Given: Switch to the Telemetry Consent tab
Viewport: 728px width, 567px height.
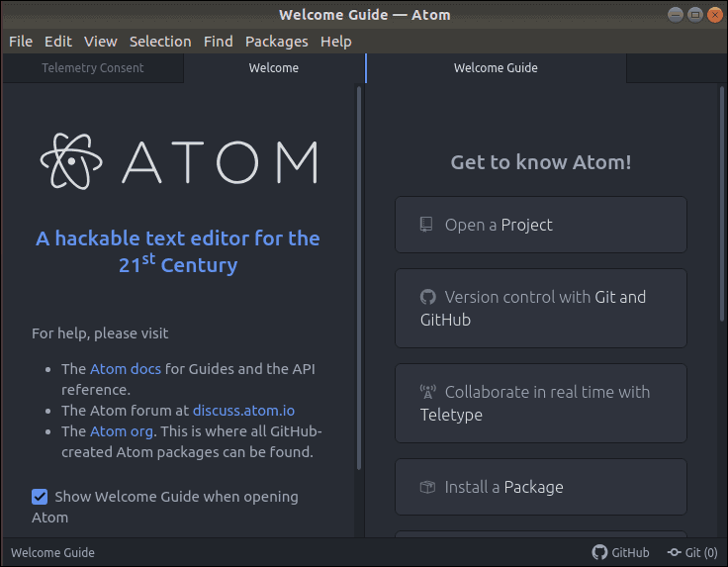Looking at the screenshot, I should tap(93, 68).
